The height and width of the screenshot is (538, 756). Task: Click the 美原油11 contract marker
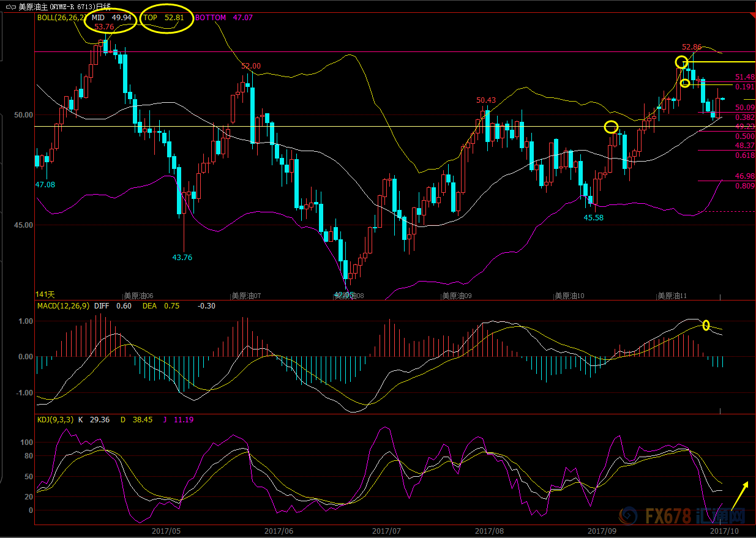[672, 296]
